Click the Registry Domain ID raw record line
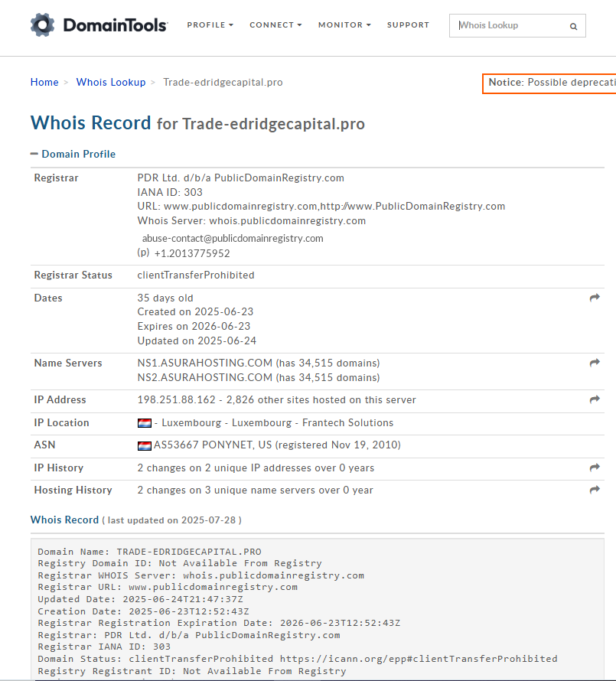The height and width of the screenshot is (681, 616). point(180,563)
